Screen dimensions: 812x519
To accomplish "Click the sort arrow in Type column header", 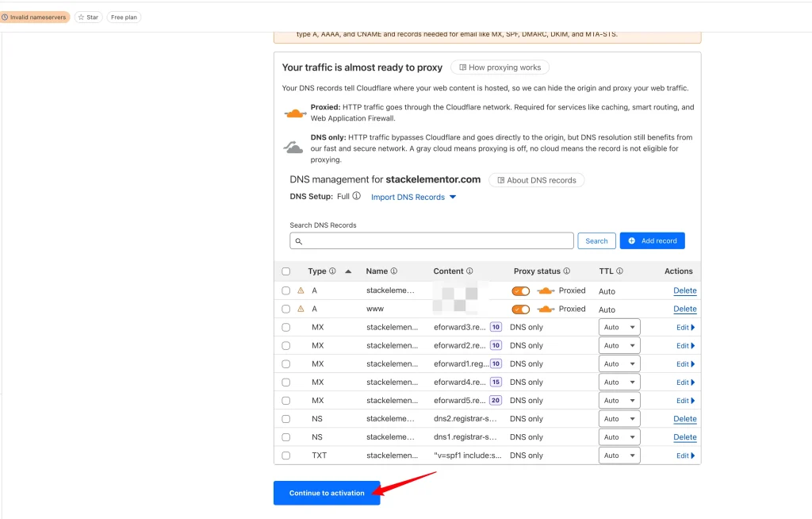I will point(348,271).
